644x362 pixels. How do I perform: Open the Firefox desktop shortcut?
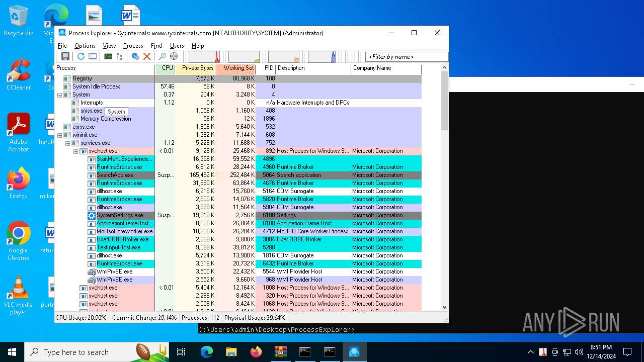click(x=18, y=183)
